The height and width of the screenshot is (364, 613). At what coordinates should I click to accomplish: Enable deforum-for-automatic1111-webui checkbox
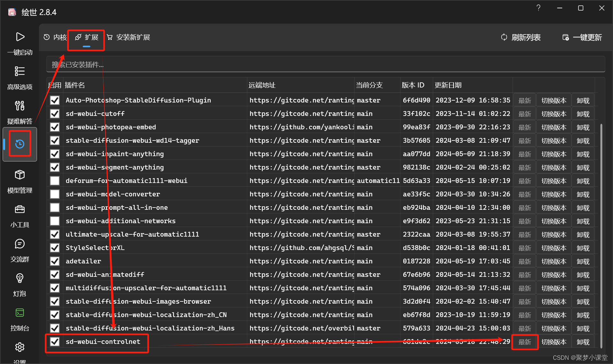(x=55, y=181)
